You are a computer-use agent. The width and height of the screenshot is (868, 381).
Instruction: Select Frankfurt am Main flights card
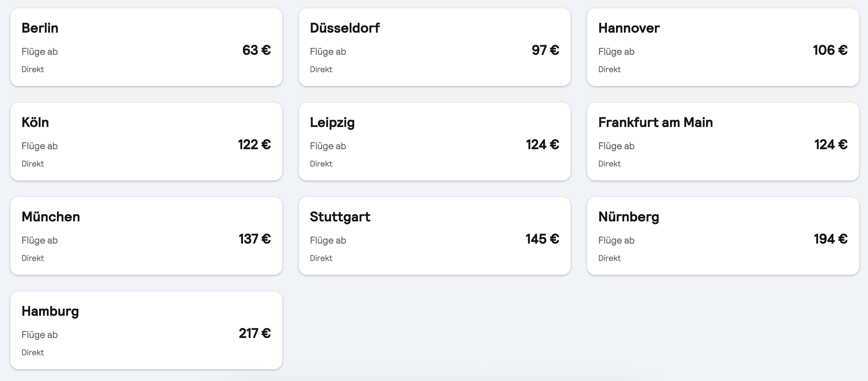click(723, 142)
